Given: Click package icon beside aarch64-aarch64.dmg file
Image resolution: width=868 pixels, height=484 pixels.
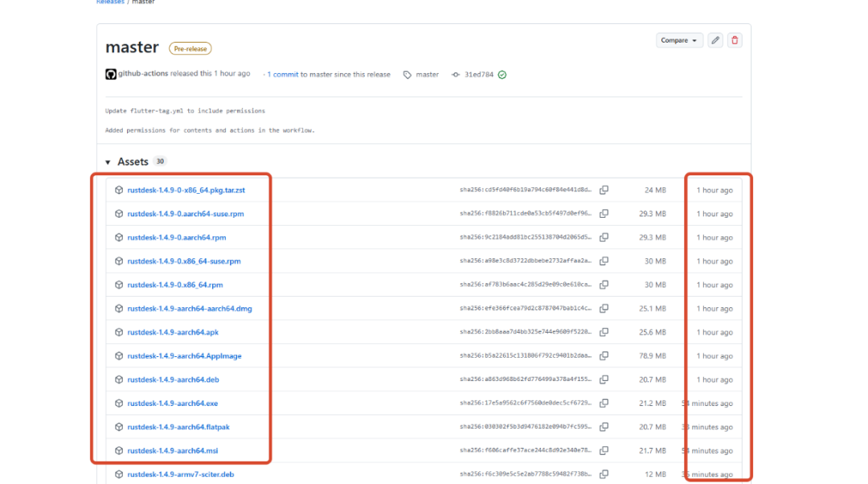Looking at the screenshot, I should click(118, 309).
